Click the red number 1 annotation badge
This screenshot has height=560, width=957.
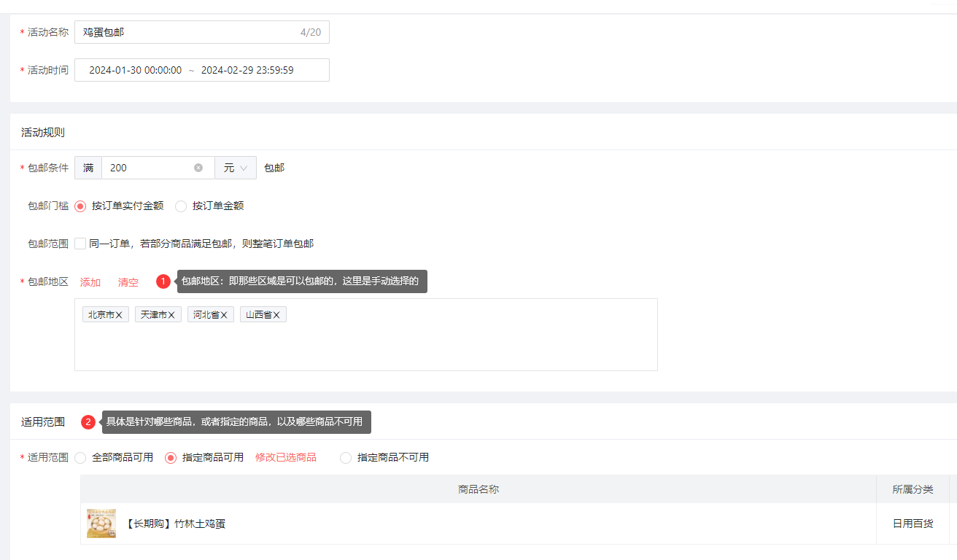coord(163,281)
